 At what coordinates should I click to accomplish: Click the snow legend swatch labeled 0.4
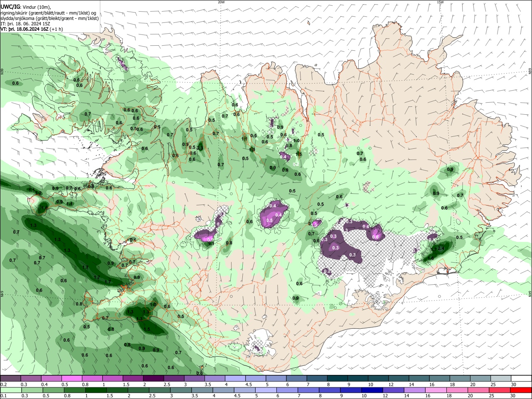(51, 379)
